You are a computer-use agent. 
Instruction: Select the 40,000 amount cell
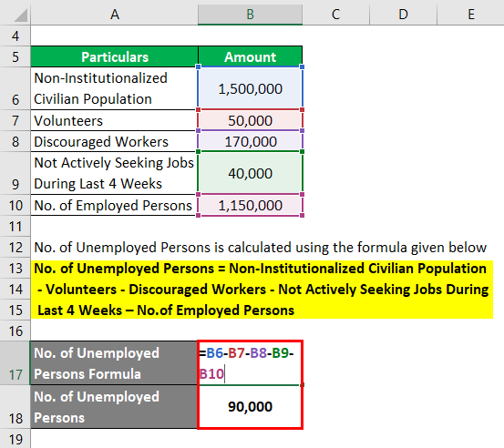coord(250,173)
